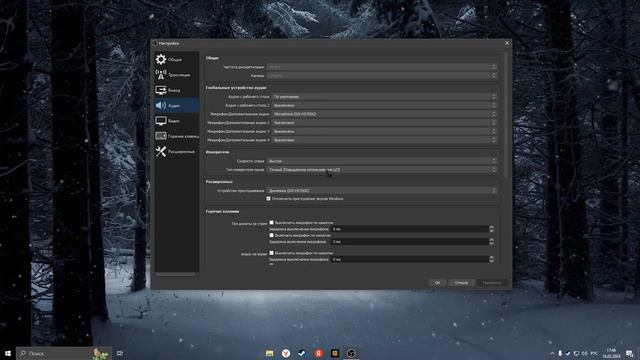Launch Yandex Browser from the taskbar
The height and width of the screenshot is (360, 640).
click(x=286, y=353)
